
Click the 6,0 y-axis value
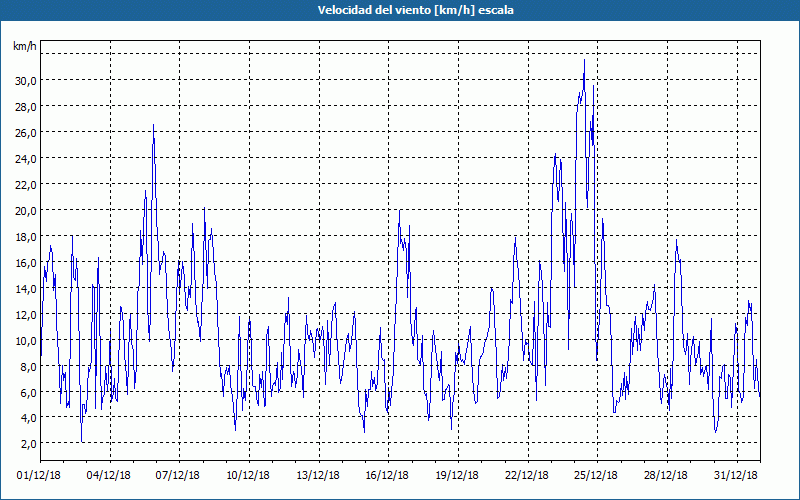(x=28, y=392)
